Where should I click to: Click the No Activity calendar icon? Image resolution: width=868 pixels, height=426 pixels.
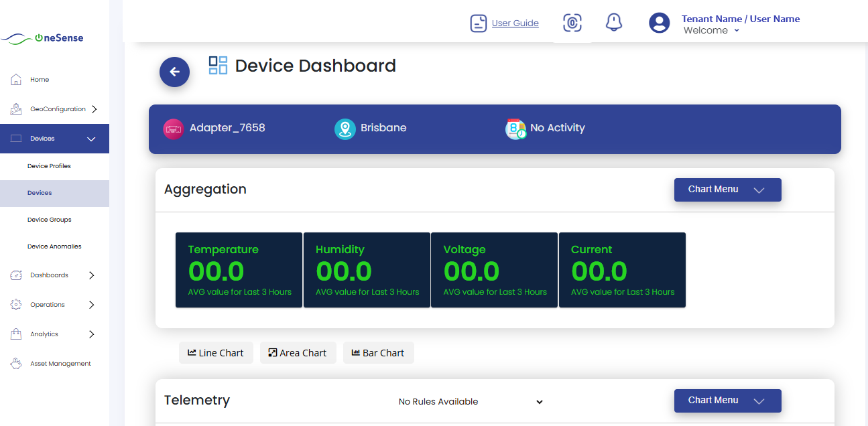click(515, 129)
